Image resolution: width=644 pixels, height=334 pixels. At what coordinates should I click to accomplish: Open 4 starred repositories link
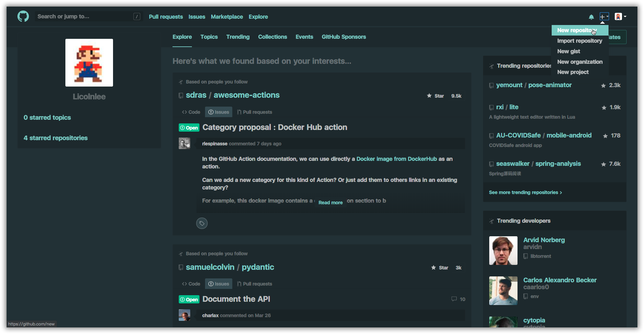[x=56, y=138]
